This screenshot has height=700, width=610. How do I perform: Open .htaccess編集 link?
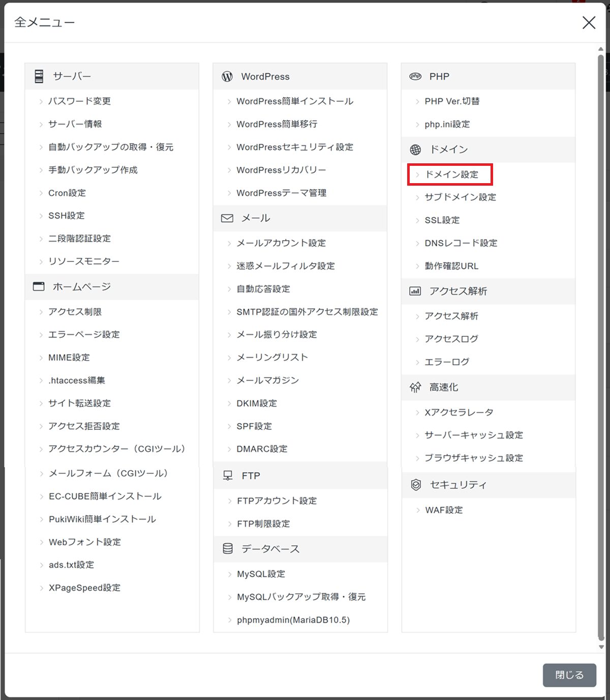click(x=76, y=381)
